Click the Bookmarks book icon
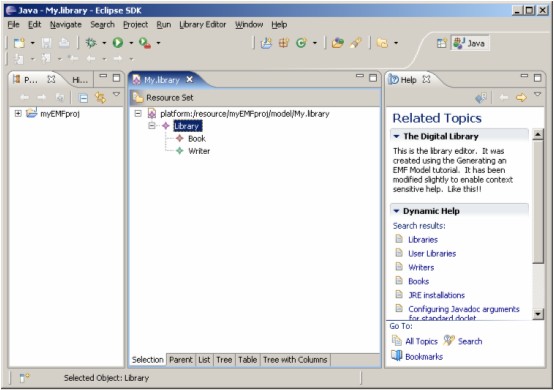The image size is (554, 390). tap(397, 356)
